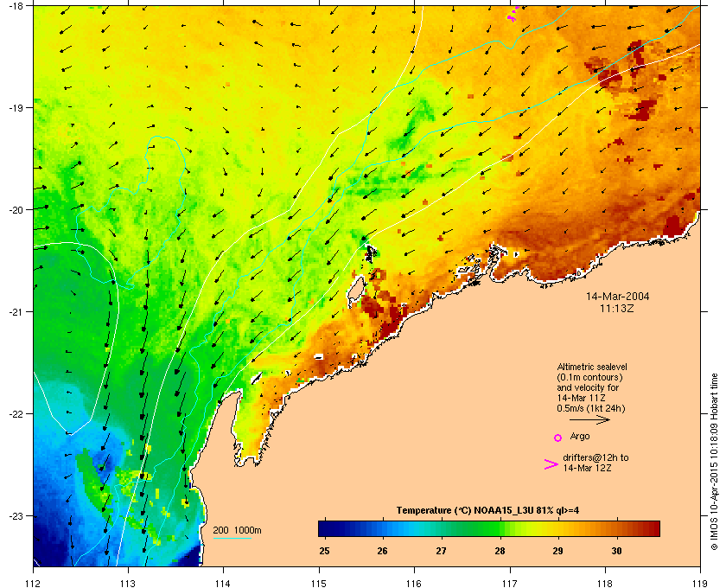Click the '(0.1m contours)' legend text

pos(589,377)
